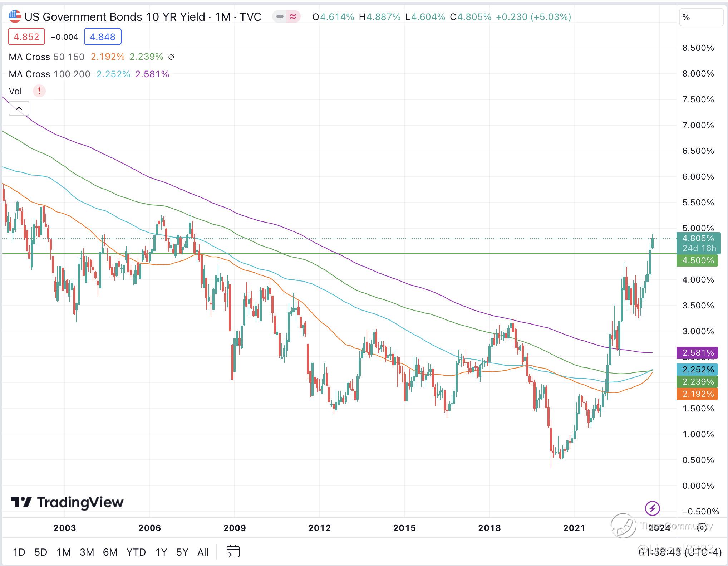Click the chart settings hexagon icon
Image resolution: width=728 pixels, height=566 pixels.
pyautogui.click(x=702, y=527)
